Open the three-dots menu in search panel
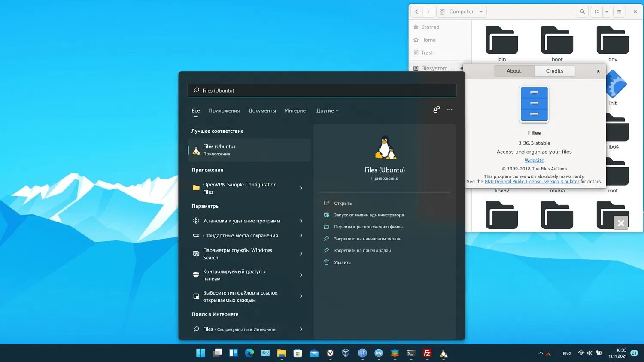Image resolution: width=644 pixels, height=362 pixels. [x=450, y=110]
